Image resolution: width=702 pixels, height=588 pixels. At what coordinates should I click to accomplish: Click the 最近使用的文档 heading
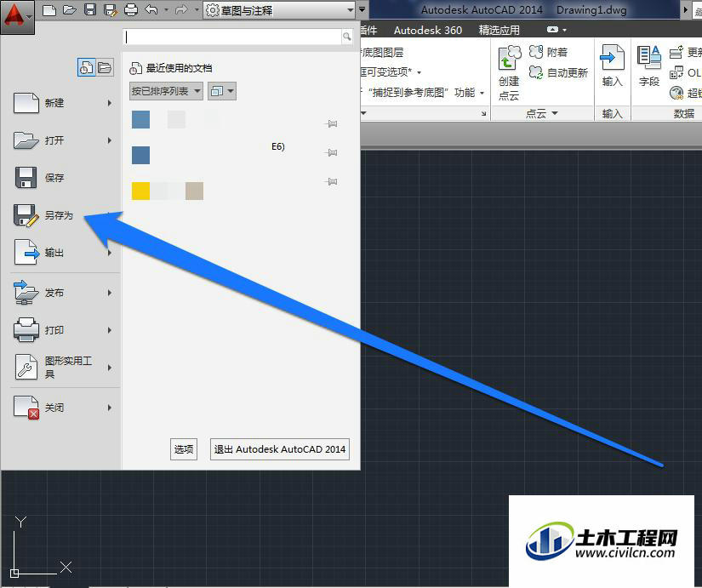179,68
